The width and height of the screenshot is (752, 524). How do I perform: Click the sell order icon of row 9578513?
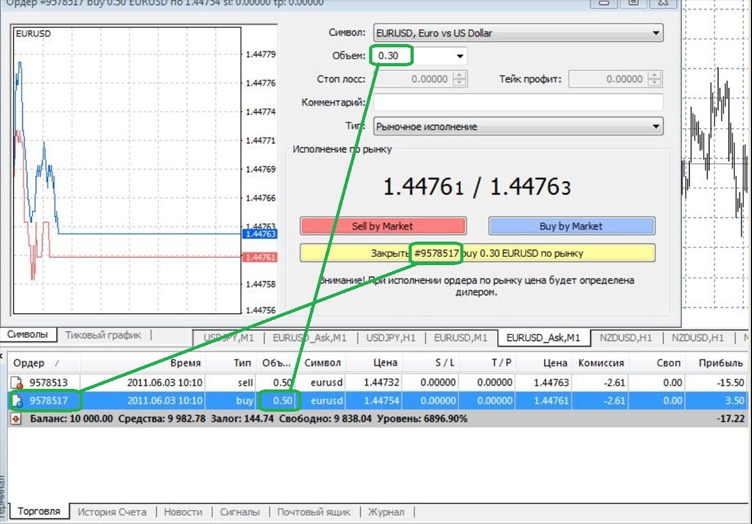point(17,383)
